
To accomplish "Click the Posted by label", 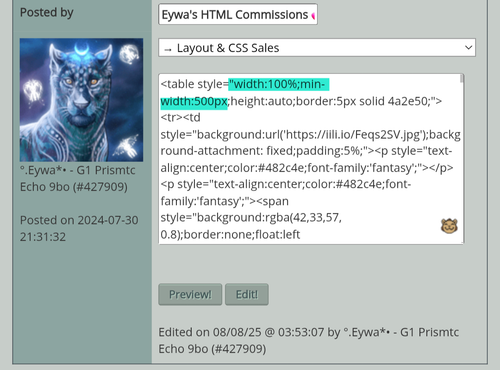I will [x=47, y=12].
